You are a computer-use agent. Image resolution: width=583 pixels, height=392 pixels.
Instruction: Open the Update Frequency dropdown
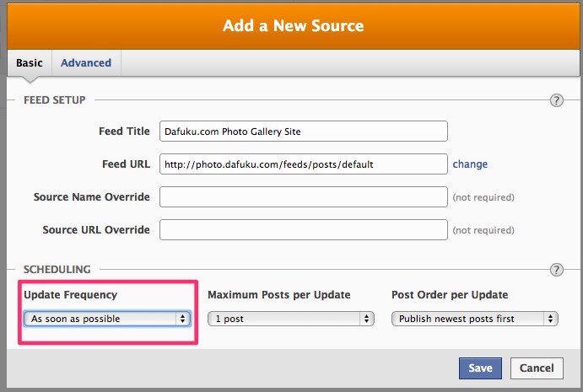(x=107, y=319)
